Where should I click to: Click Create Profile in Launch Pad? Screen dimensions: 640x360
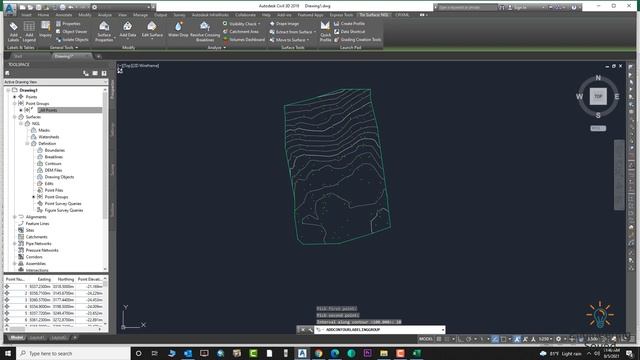(x=349, y=24)
